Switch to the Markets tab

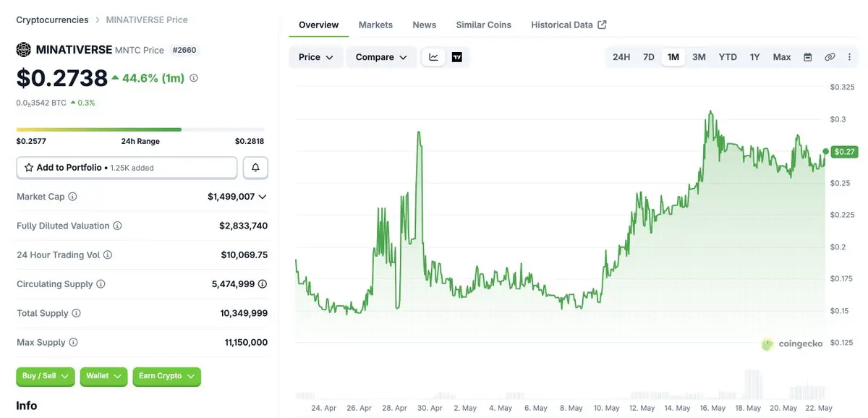375,25
